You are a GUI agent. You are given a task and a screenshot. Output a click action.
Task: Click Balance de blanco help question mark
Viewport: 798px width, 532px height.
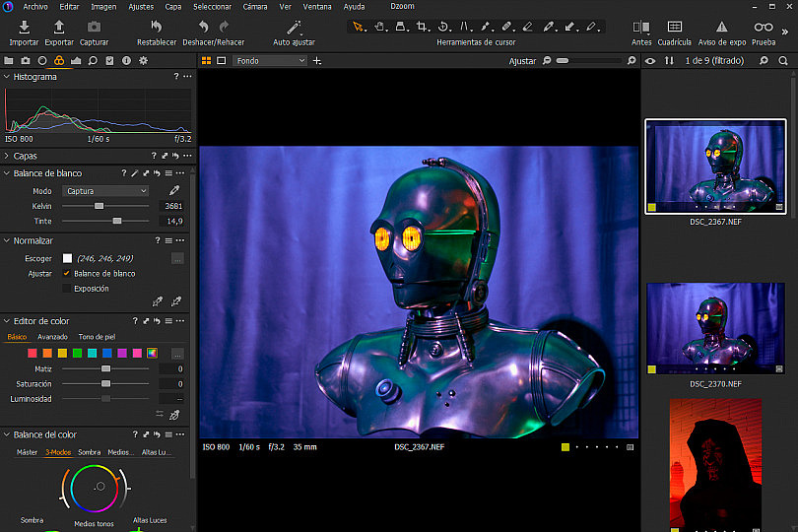point(124,173)
